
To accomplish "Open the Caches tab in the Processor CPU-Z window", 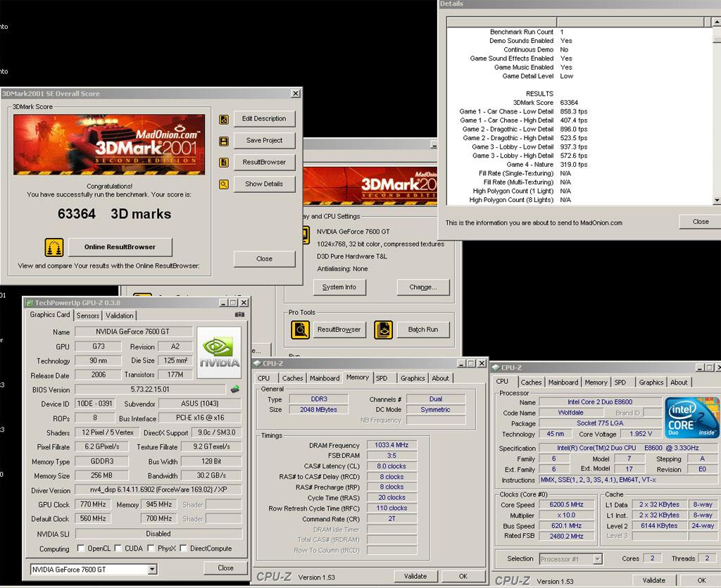I will click(x=531, y=382).
